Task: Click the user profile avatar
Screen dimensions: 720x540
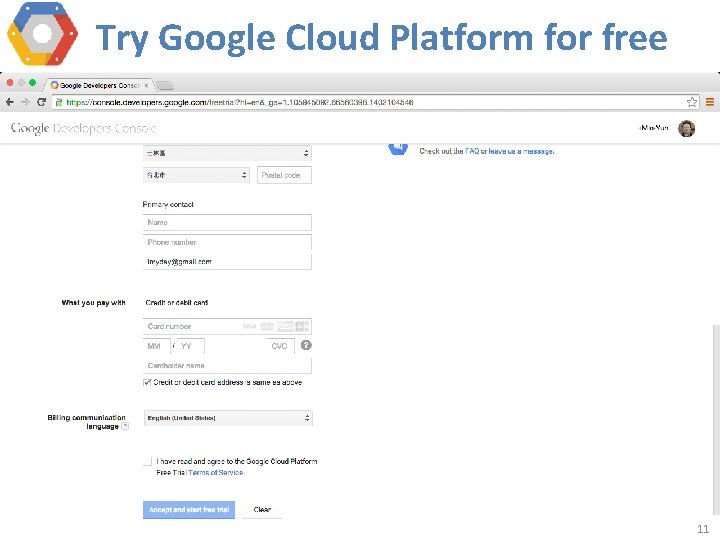Action: 686,129
